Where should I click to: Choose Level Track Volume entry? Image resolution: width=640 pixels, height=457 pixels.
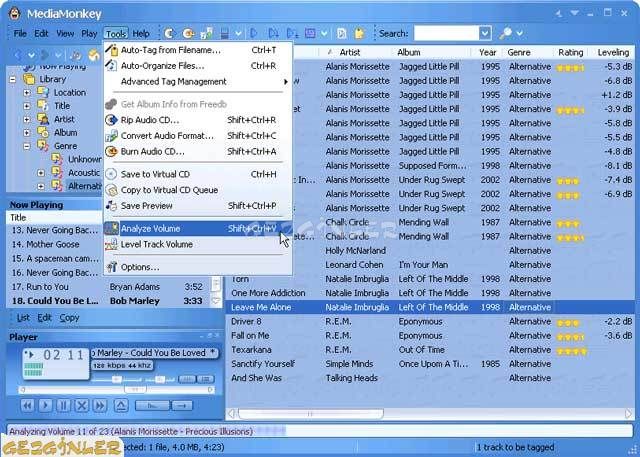[x=198, y=244]
